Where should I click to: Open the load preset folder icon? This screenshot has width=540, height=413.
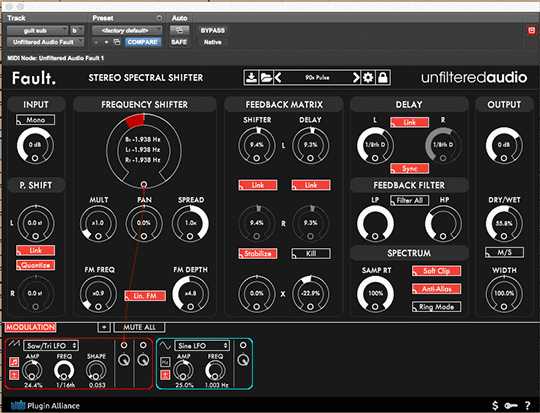[266, 78]
